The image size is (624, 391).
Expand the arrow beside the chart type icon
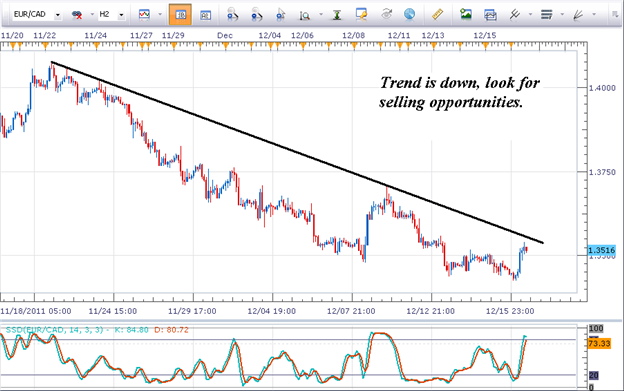pyautogui.click(x=160, y=15)
